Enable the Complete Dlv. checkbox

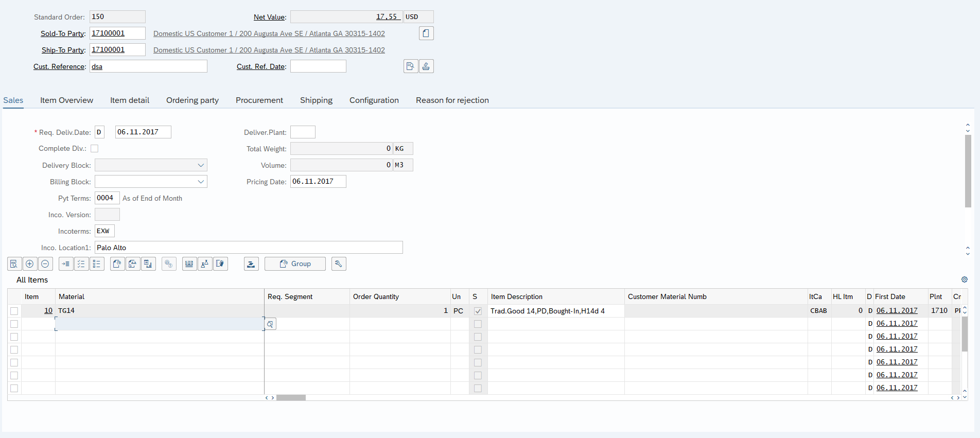pyautogui.click(x=95, y=149)
